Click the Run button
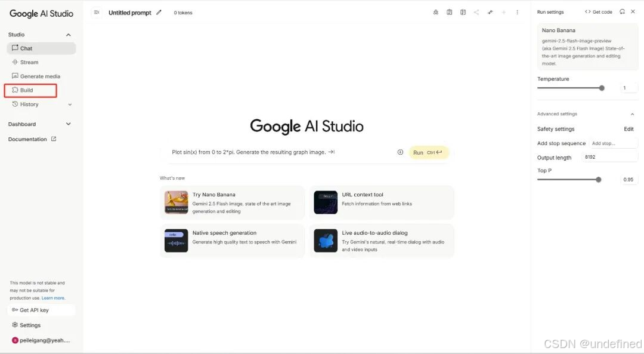This screenshot has width=644, height=354. tap(428, 153)
